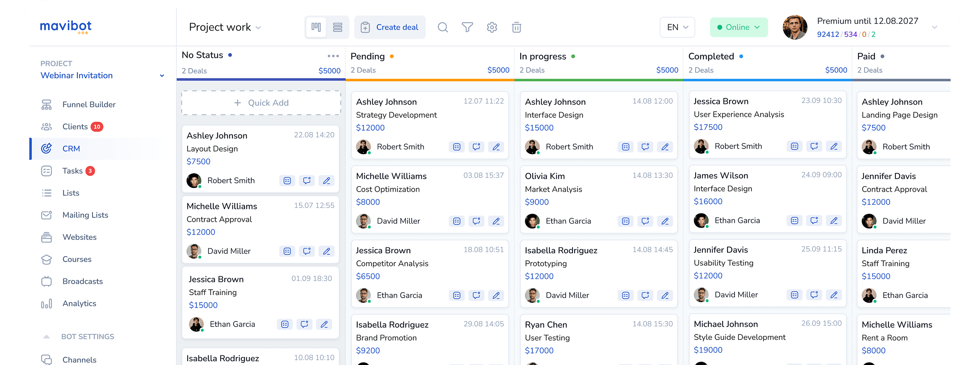Edit the Cost Optimization deal
This screenshot has height=365, width=980.
click(x=496, y=221)
